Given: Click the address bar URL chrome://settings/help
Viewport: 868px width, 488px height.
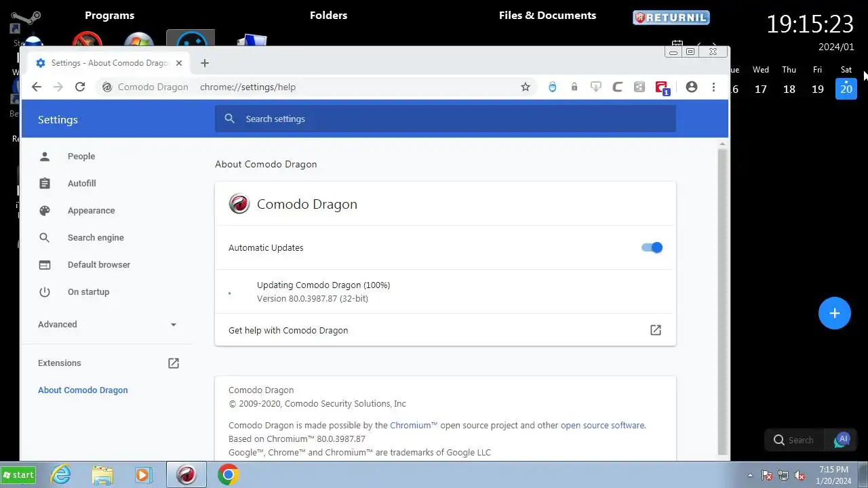Looking at the screenshot, I should [x=248, y=87].
